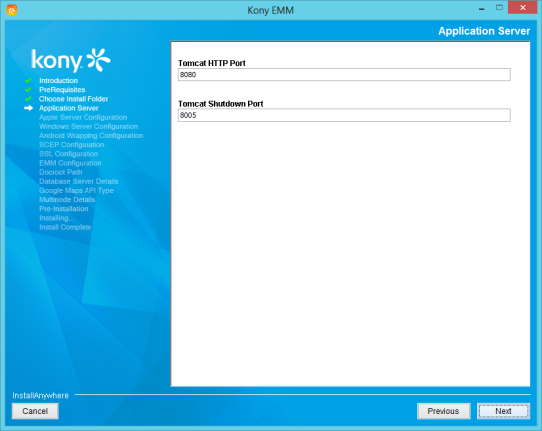Viewport: 542px width, 431px height.
Task: Click the Application Server heading
Action: coord(484,31)
